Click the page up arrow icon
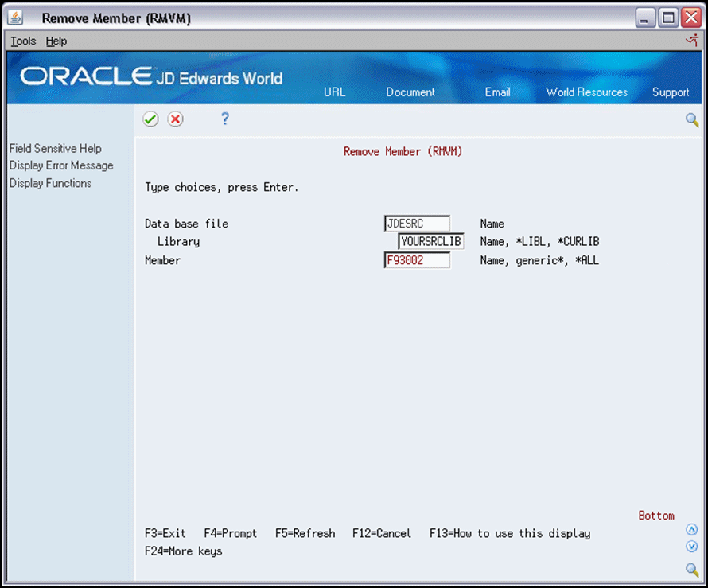 click(692, 529)
